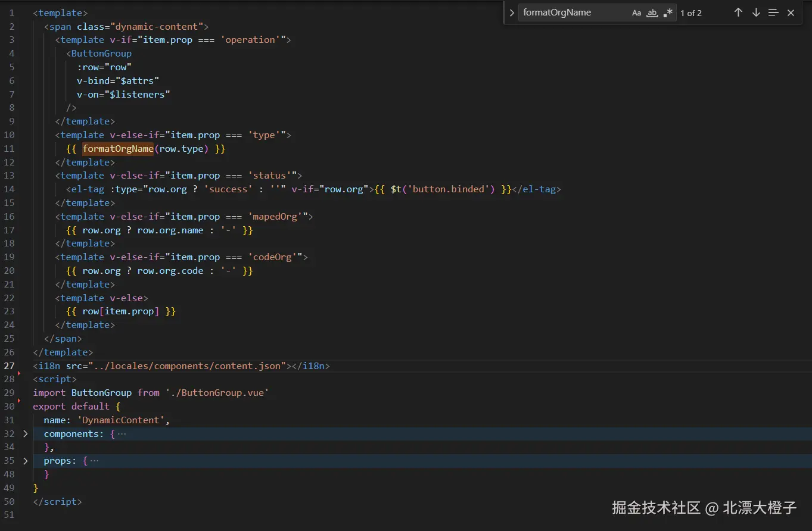Click closing </script> tag on line 50
The width and height of the screenshot is (812, 531).
58,502
